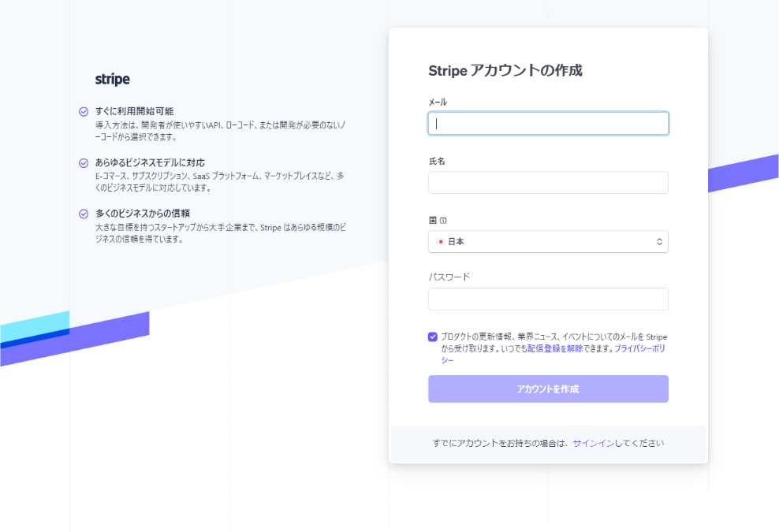This screenshot has width=779, height=532.
Task: Click the Japan flag icon in the country field
Action: (441, 242)
